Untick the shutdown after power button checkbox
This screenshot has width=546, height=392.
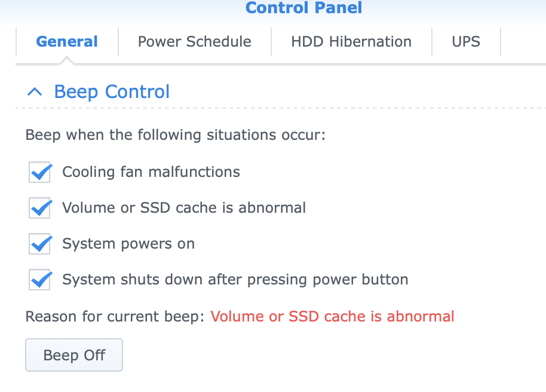point(40,280)
